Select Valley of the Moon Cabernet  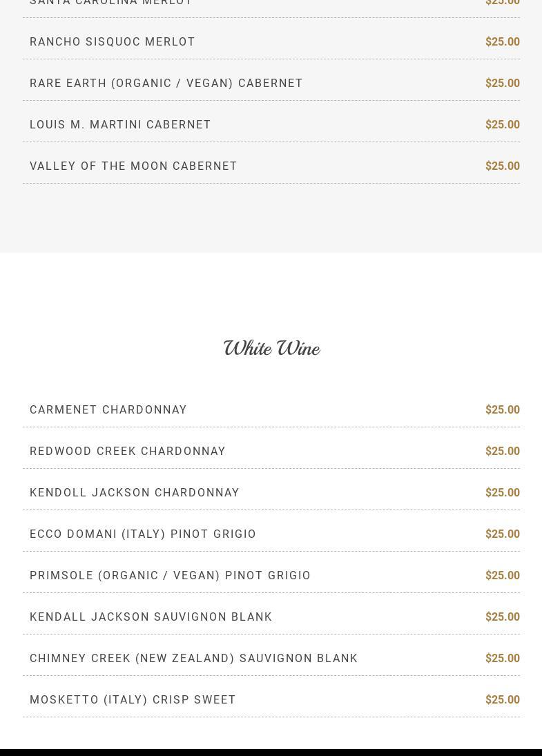click(133, 166)
